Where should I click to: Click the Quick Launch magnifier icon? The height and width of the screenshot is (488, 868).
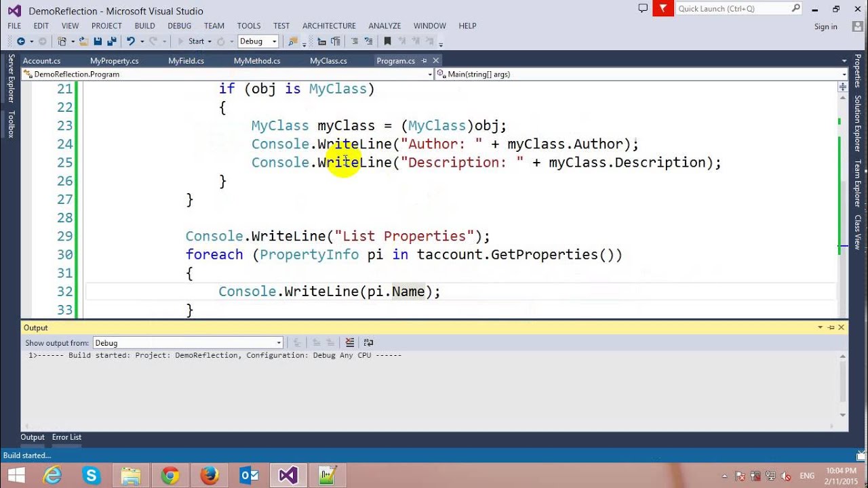point(795,9)
